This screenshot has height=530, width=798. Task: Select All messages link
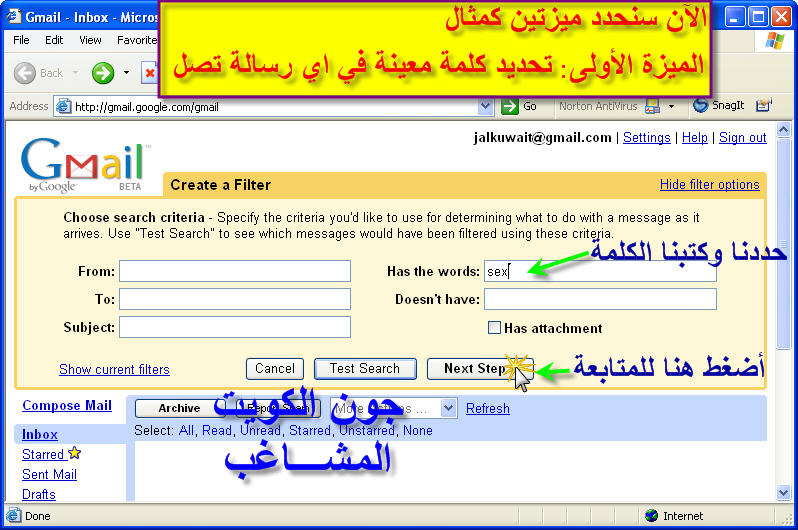(x=186, y=430)
